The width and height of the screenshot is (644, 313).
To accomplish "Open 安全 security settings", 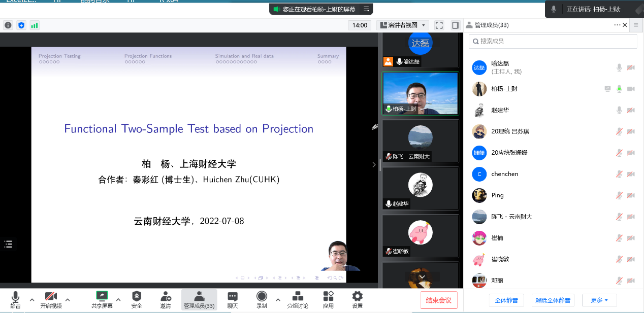I will tap(137, 300).
